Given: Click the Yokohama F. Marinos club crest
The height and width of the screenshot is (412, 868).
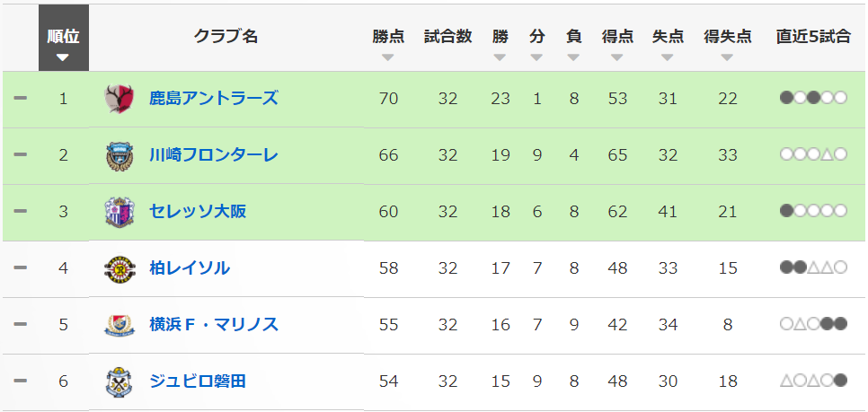Looking at the screenshot, I should [120, 325].
